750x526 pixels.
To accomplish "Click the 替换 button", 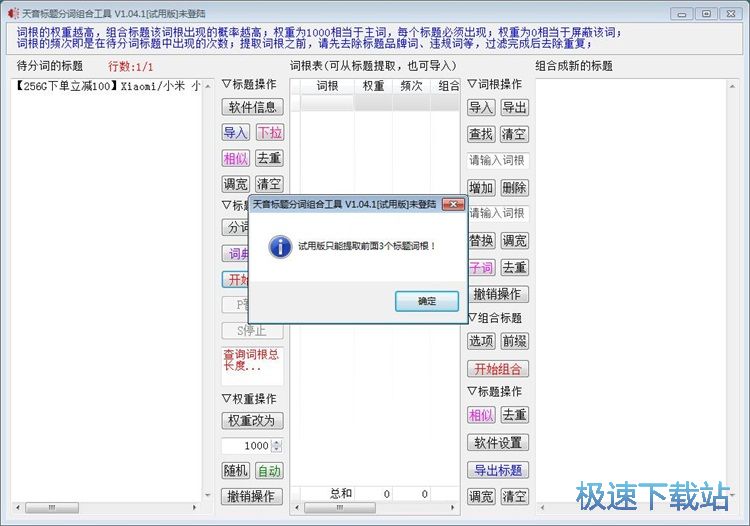I will (x=482, y=241).
